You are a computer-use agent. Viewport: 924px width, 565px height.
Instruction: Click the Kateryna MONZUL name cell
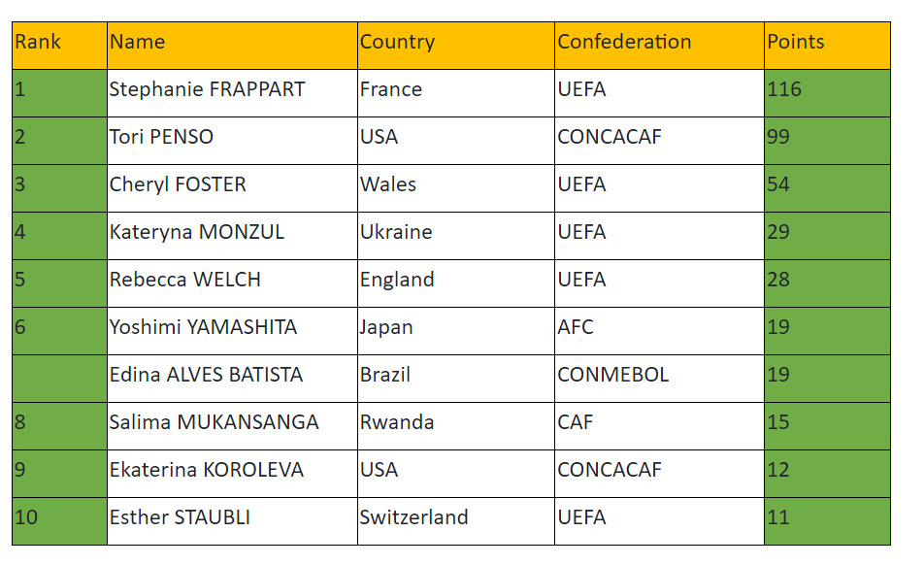click(231, 234)
